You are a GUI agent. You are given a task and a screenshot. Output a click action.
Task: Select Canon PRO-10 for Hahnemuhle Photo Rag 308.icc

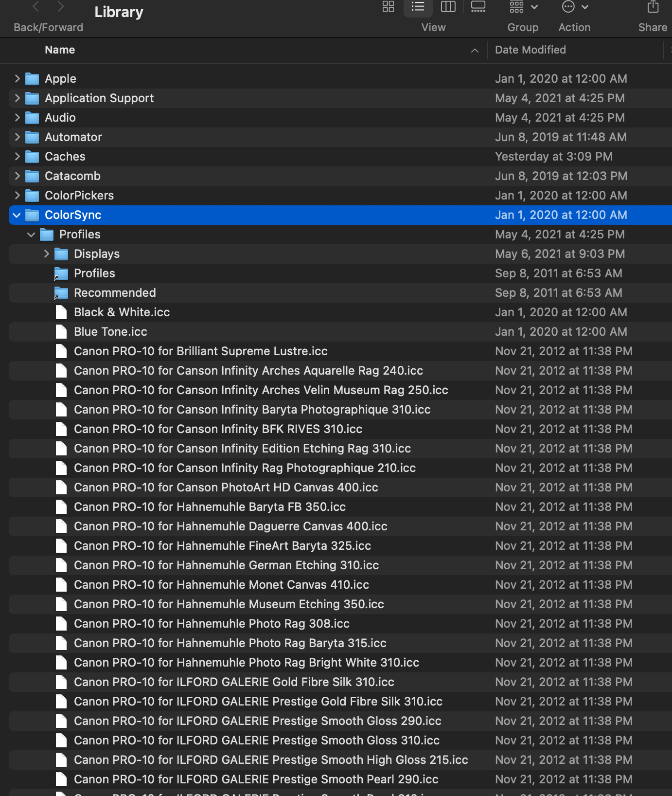coord(212,624)
